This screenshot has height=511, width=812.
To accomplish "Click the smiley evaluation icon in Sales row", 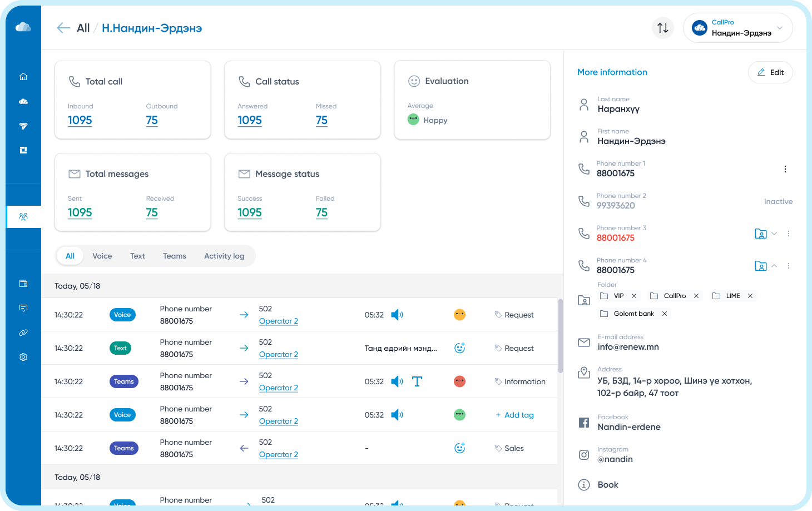I will tap(459, 448).
